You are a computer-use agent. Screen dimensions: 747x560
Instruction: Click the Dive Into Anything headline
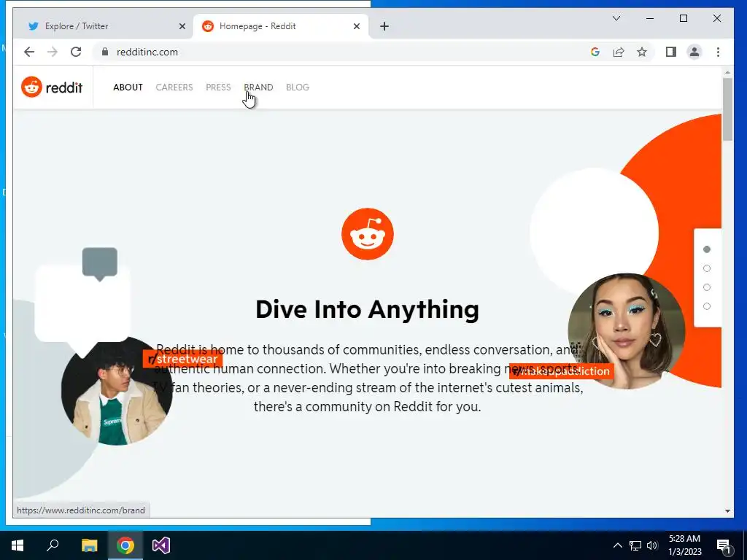point(368,309)
